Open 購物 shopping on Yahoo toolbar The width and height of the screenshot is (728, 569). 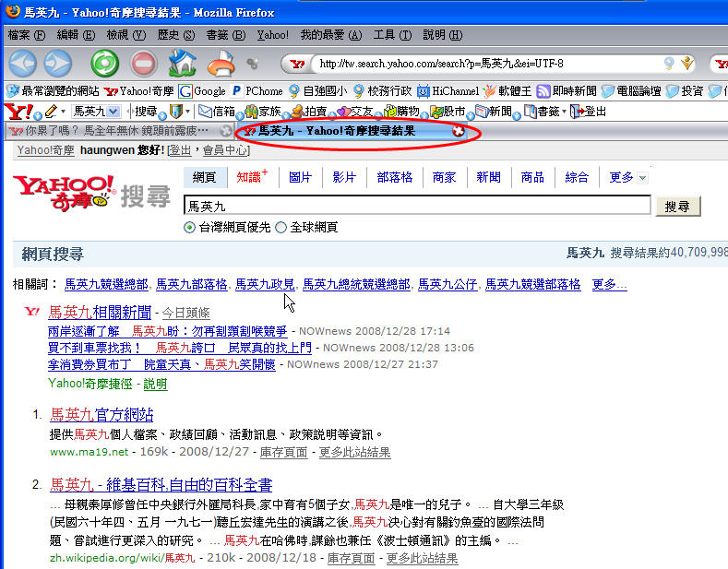click(x=401, y=112)
